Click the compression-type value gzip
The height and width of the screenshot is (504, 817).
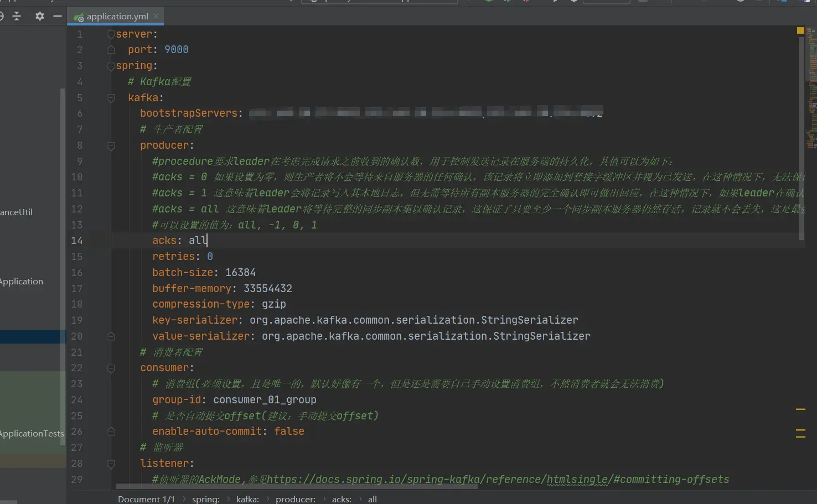274,304
